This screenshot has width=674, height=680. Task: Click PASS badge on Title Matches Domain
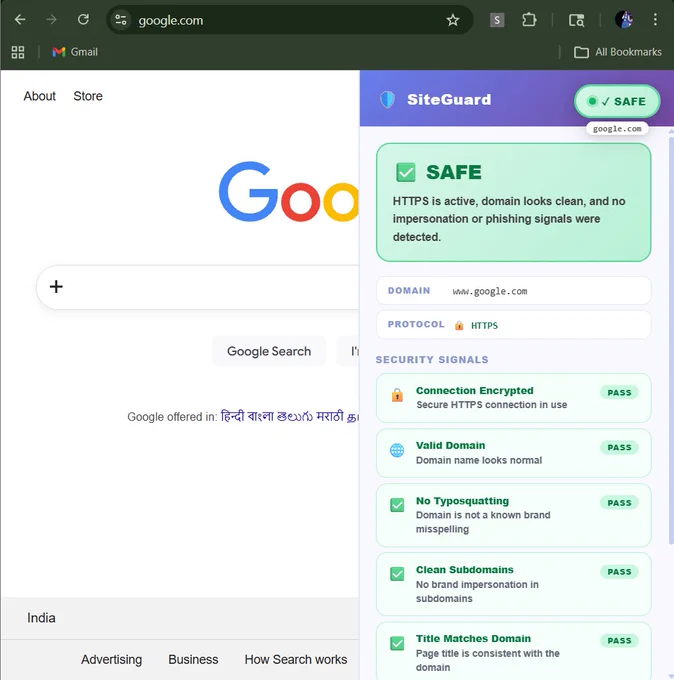(619, 641)
